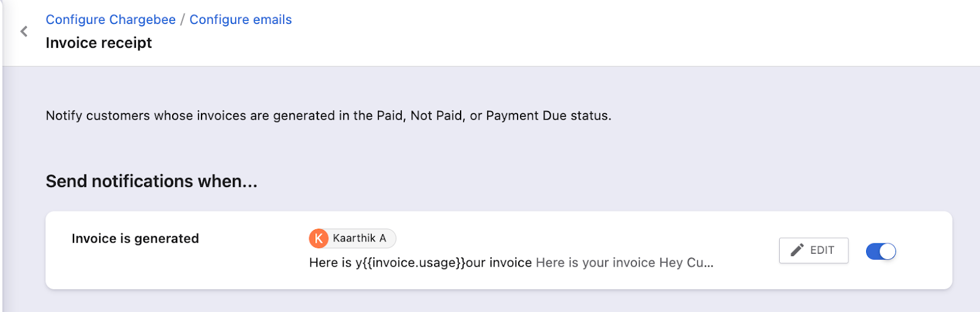
Task: Select the "Invoice is generated" label
Action: (135, 238)
